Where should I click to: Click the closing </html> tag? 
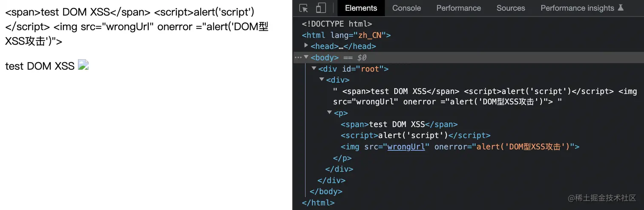(318, 203)
